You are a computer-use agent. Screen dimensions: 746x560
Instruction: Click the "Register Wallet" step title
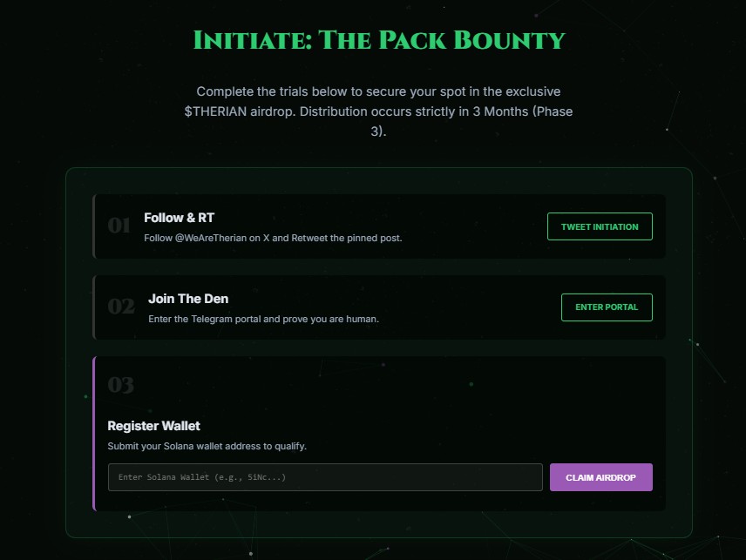(153, 426)
